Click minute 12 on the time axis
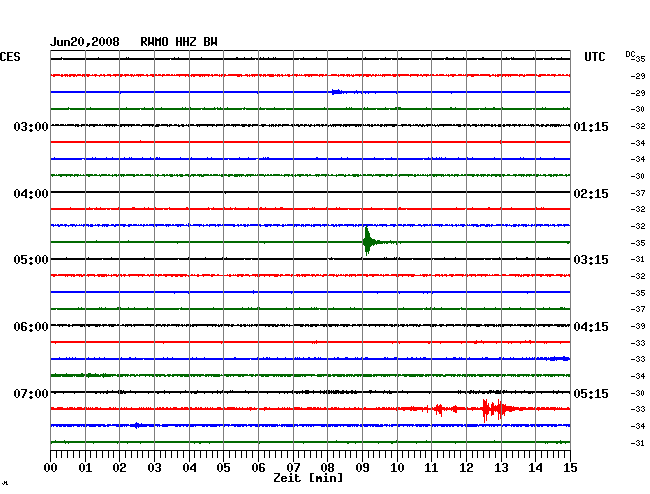 click(x=466, y=468)
